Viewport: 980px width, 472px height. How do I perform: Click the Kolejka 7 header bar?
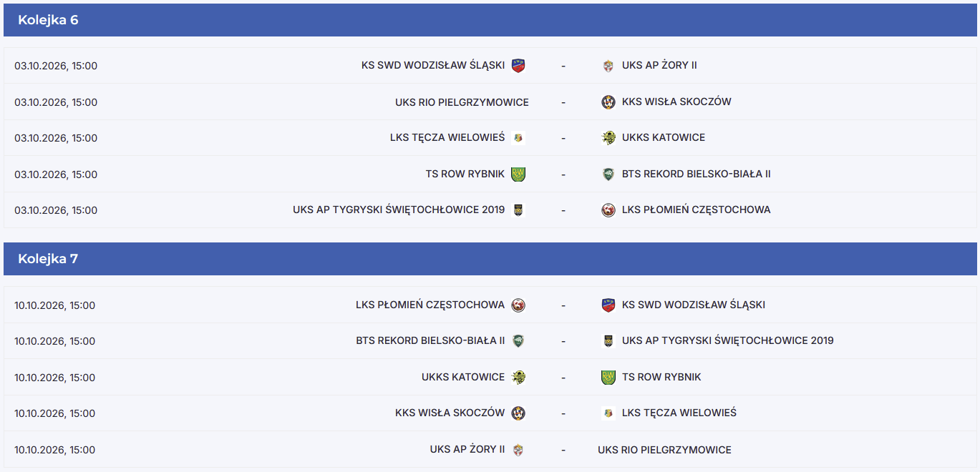tap(490, 259)
